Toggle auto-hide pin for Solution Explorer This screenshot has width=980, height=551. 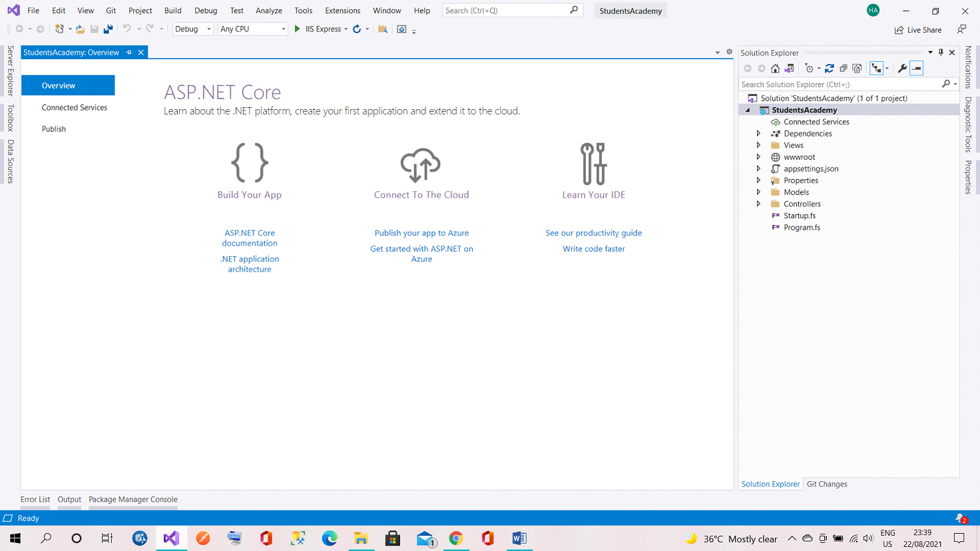(941, 53)
